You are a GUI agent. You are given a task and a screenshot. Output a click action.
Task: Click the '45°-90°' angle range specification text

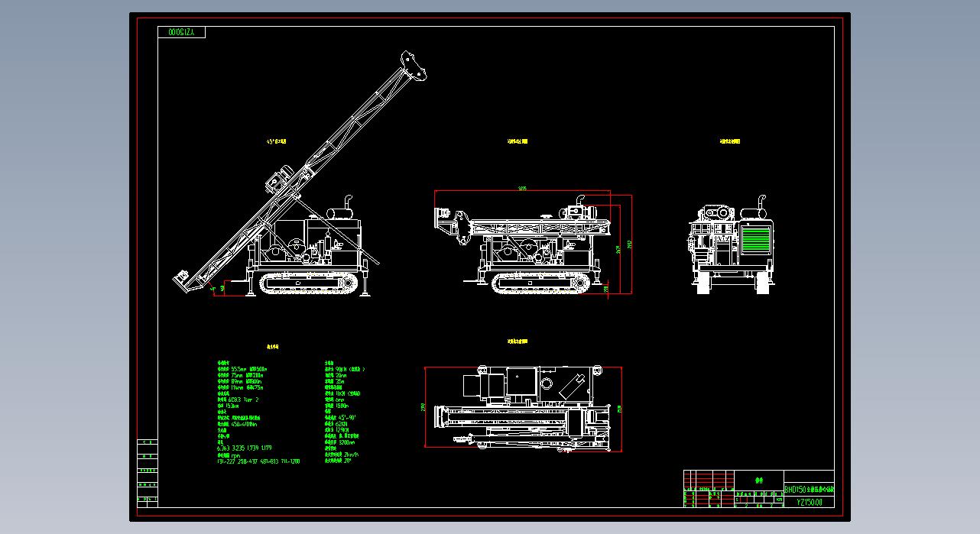point(341,418)
